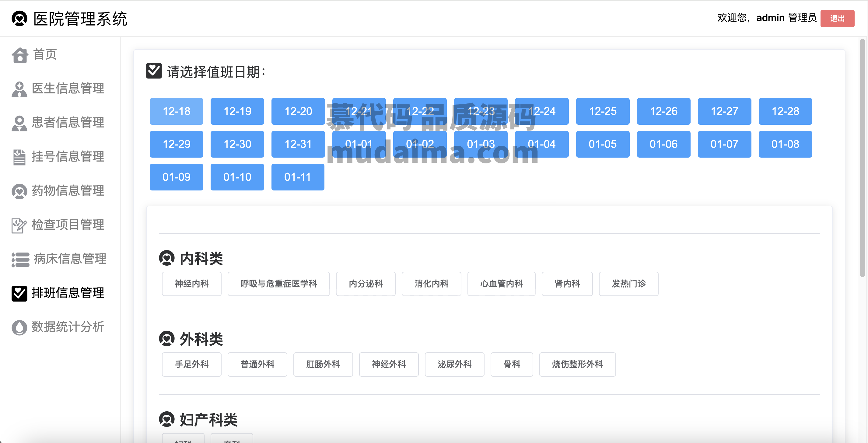The width and height of the screenshot is (868, 443).
Task: Open the 神经外科 department
Action: point(389,364)
